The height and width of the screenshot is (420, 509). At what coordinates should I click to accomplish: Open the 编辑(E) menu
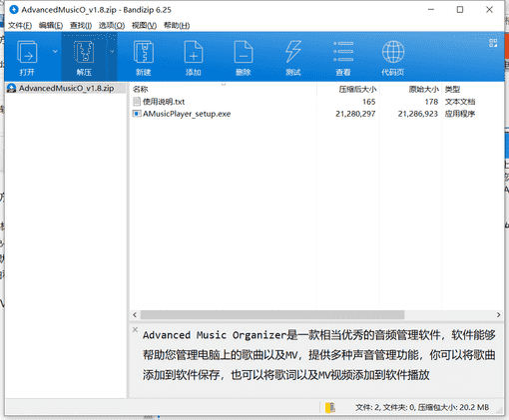pyautogui.click(x=51, y=25)
